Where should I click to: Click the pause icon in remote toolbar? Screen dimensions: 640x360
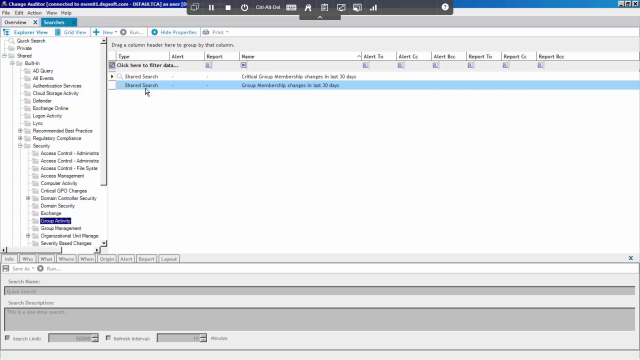click(211, 7)
